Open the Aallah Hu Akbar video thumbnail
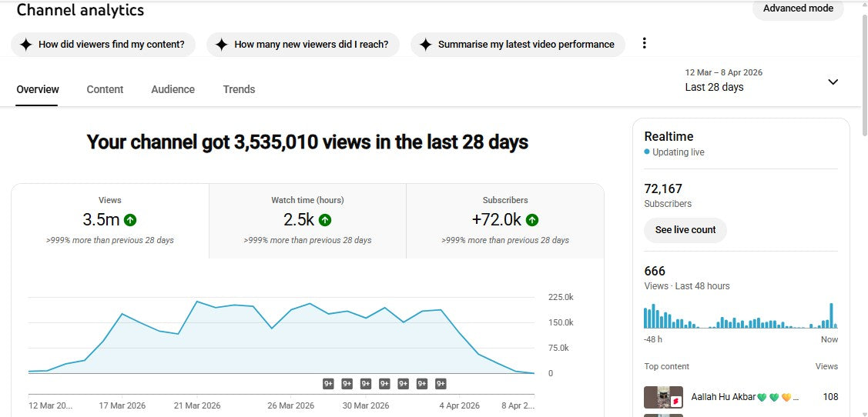Image resolution: width=868 pixels, height=417 pixels. pos(663,397)
